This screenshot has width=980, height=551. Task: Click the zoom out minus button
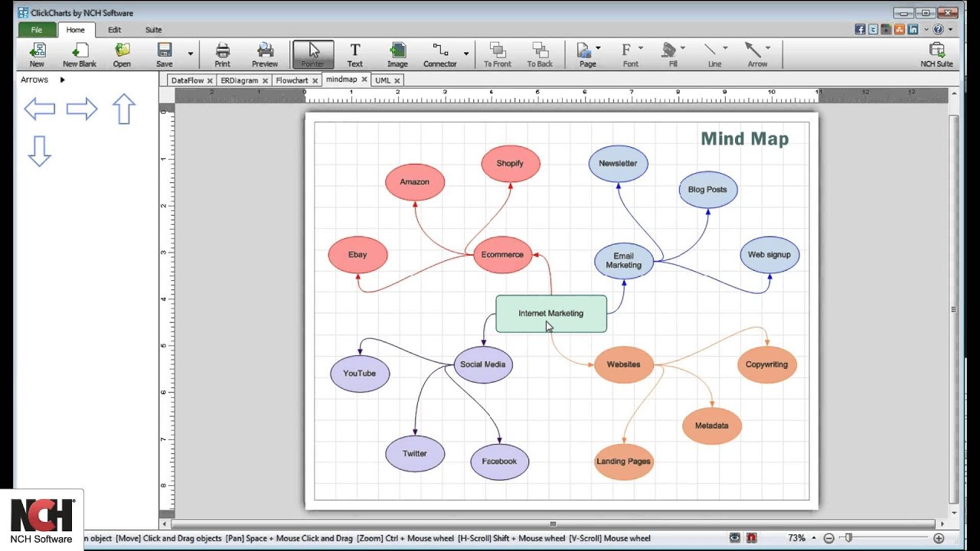coord(828,538)
